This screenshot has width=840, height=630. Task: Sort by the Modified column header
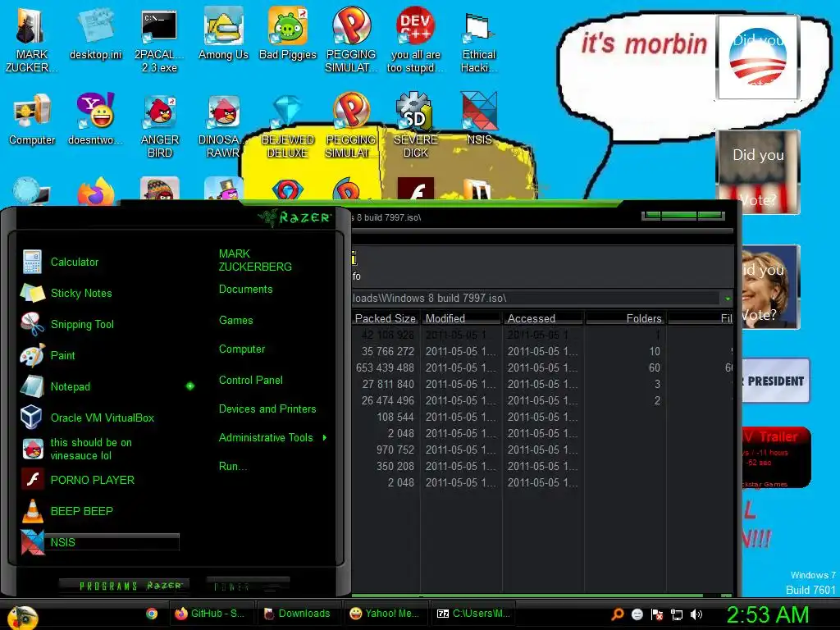(461, 318)
